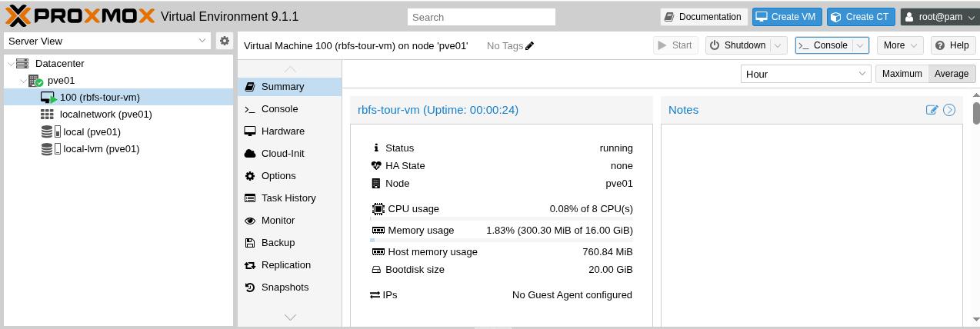Image resolution: width=980 pixels, height=329 pixels.
Task: Select the Maximum toggle button
Action: pyautogui.click(x=902, y=74)
